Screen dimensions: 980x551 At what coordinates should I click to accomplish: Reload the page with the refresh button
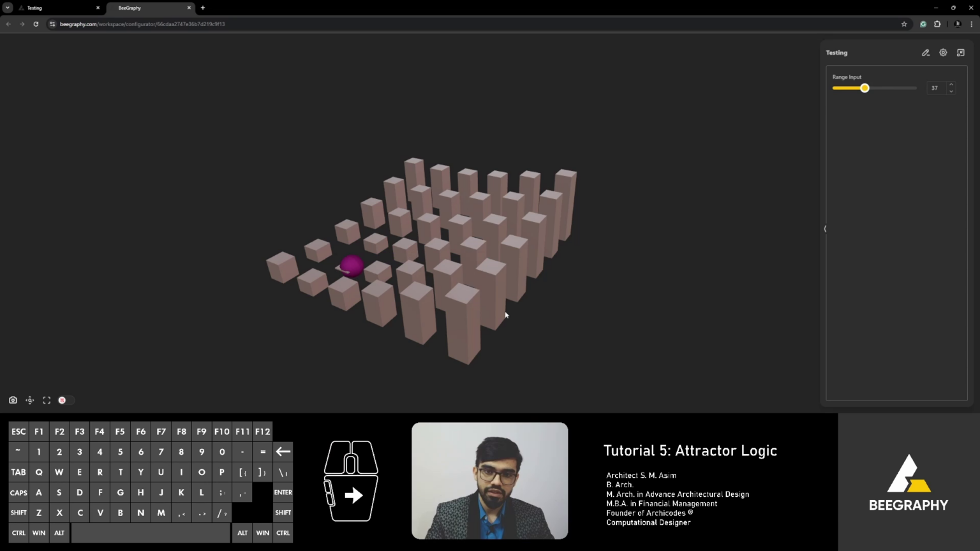(x=36, y=24)
